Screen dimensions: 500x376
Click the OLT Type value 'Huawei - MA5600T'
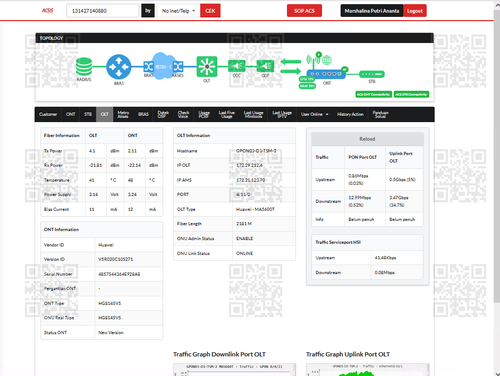(x=255, y=209)
